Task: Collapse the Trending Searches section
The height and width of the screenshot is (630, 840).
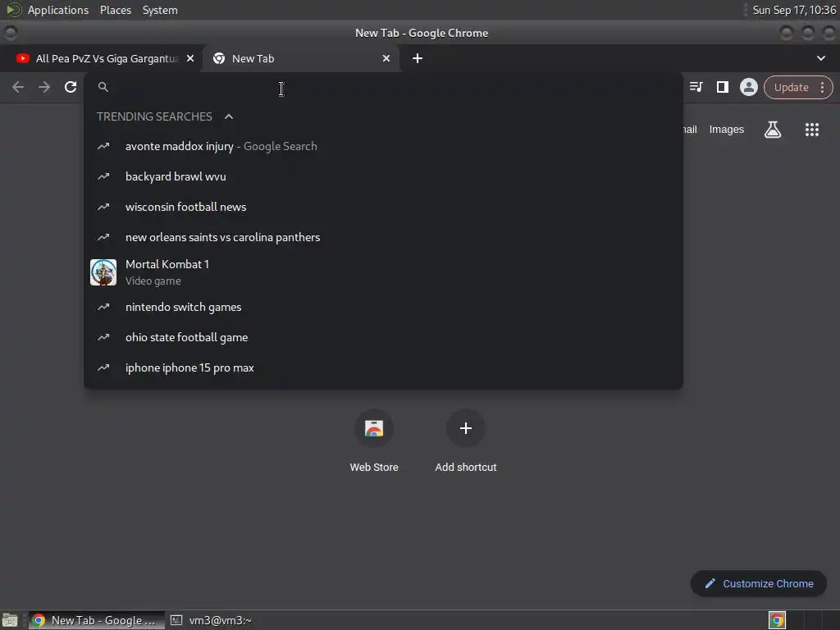Action: tap(229, 116)
